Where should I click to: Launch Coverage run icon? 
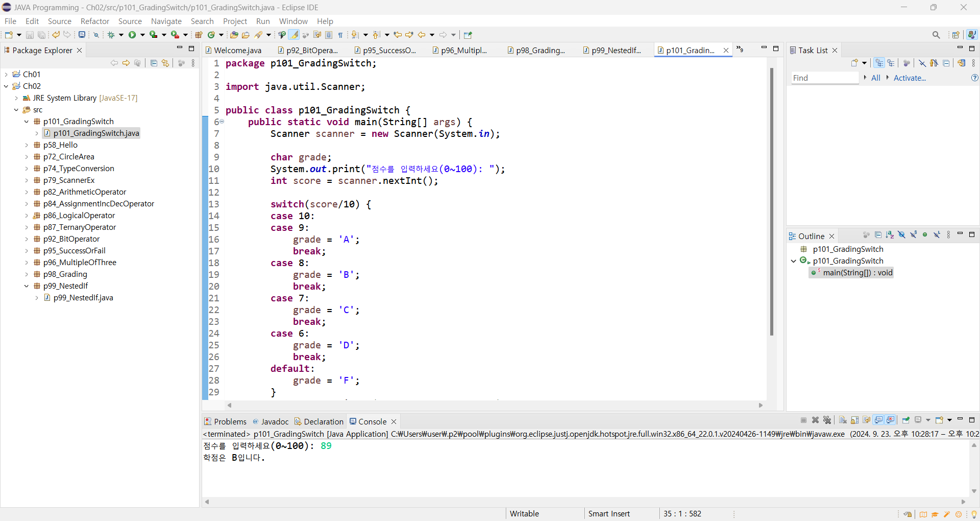(x=153, y=35)
